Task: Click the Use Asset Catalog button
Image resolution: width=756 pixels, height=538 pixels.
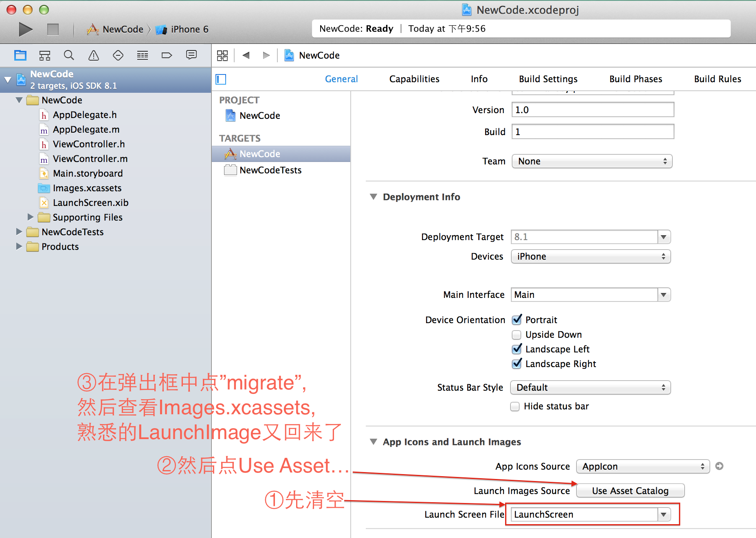Action: tap(630, 491)
